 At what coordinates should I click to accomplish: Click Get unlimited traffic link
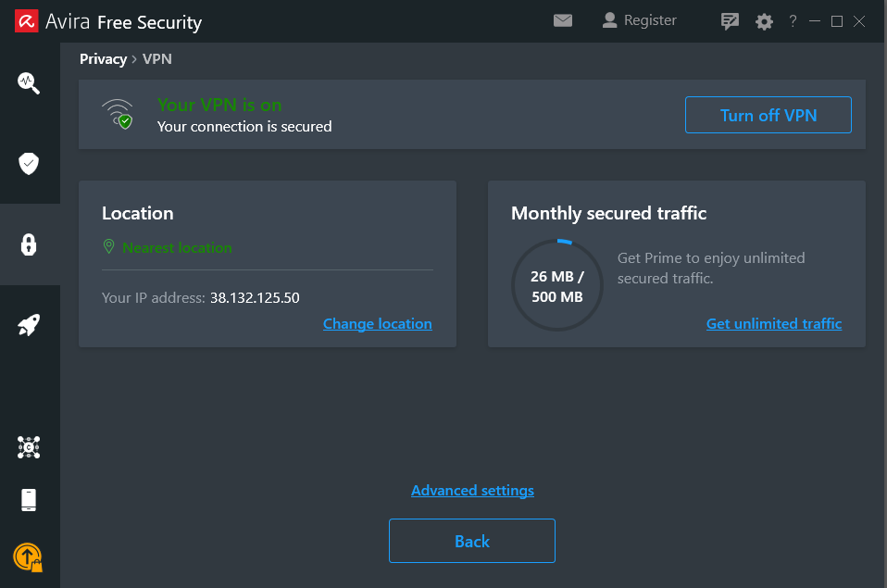tap(774, 324)
